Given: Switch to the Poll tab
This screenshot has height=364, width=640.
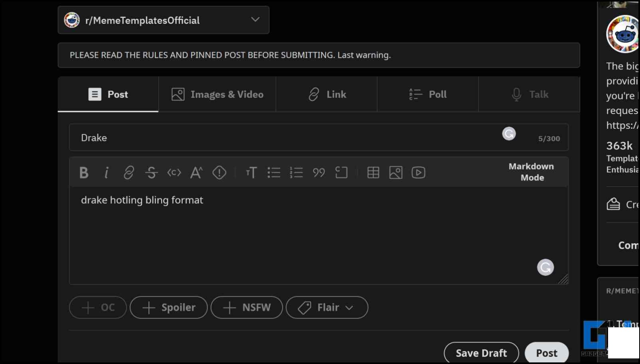Looking at the screenshot, I should [x=428, y=94].
